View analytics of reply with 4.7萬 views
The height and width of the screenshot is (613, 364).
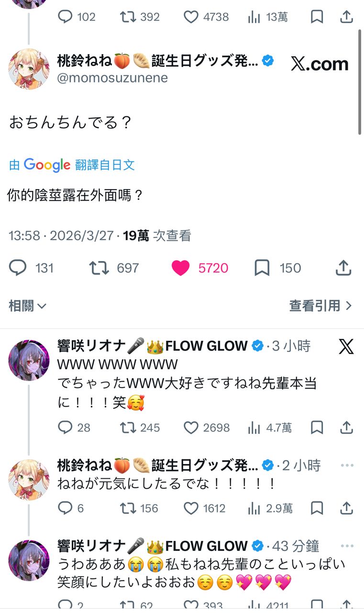pos(254,428)
